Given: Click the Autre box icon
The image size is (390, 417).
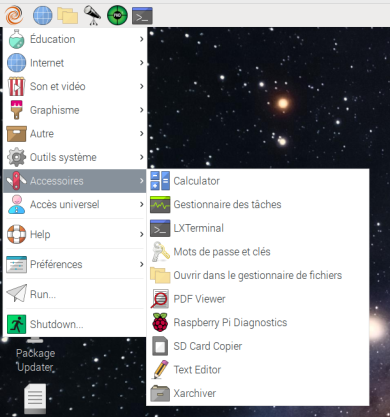Looking at the screenshot, I should tap(16, 134).
